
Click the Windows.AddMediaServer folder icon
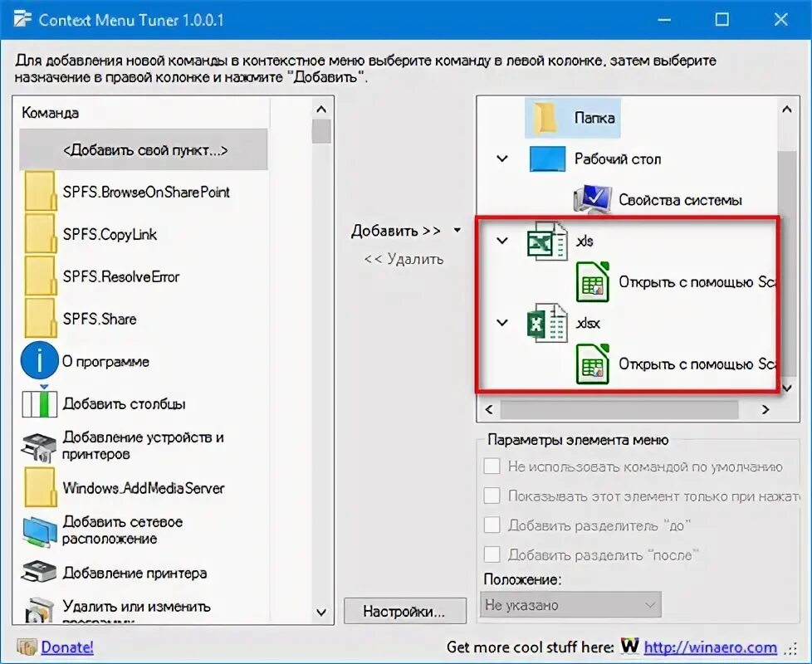[39, 488]
